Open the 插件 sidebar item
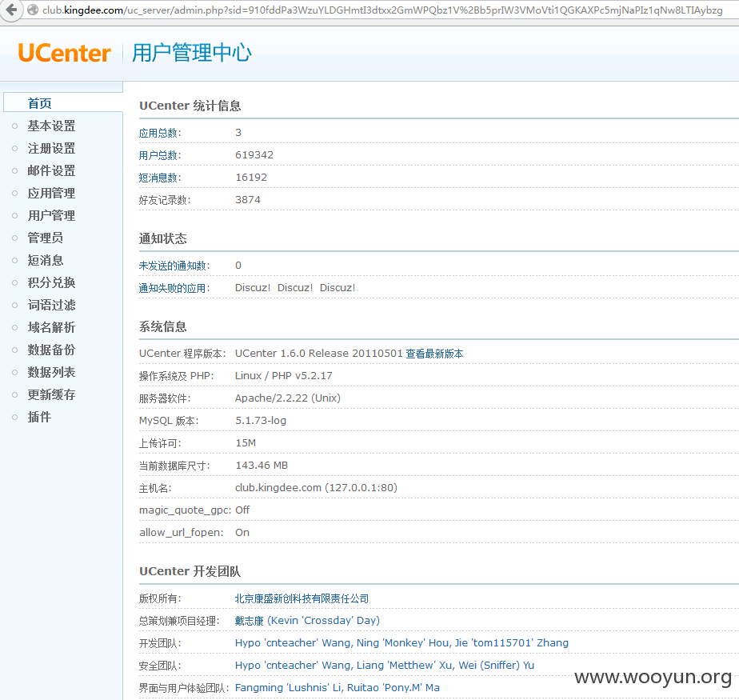The height and width of the screenshot is (700, 739). point(40,417)
